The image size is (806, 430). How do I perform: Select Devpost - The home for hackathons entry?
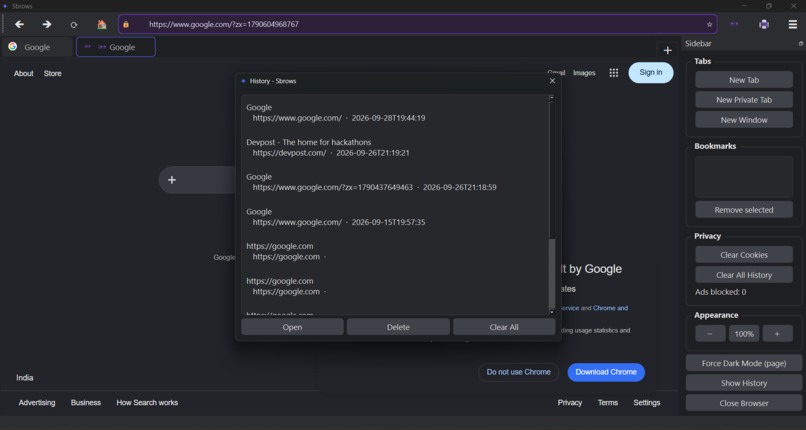coord(395,147)
